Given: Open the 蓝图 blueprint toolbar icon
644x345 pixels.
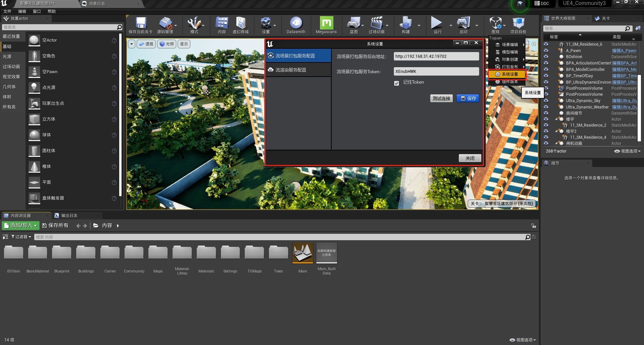Looking at the screenshot, I should point(354,23).
